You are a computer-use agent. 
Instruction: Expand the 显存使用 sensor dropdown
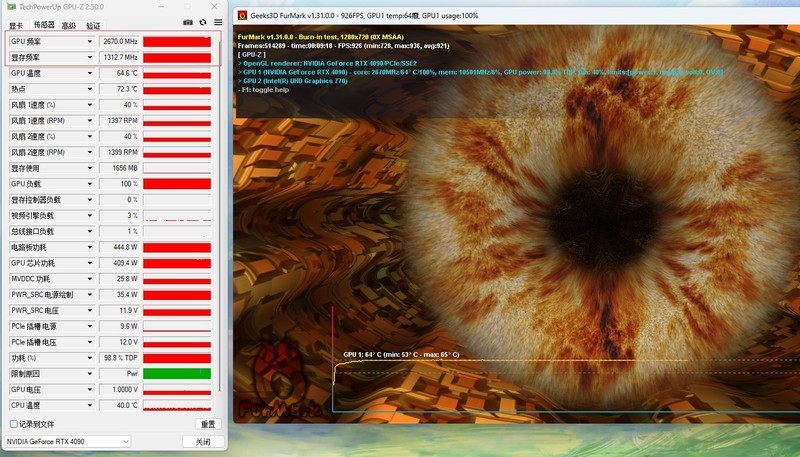(x=90, y=168)
